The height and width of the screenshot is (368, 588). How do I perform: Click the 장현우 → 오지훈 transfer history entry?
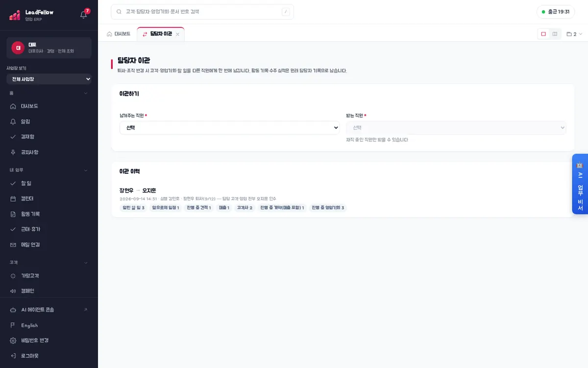coord(138,190)
